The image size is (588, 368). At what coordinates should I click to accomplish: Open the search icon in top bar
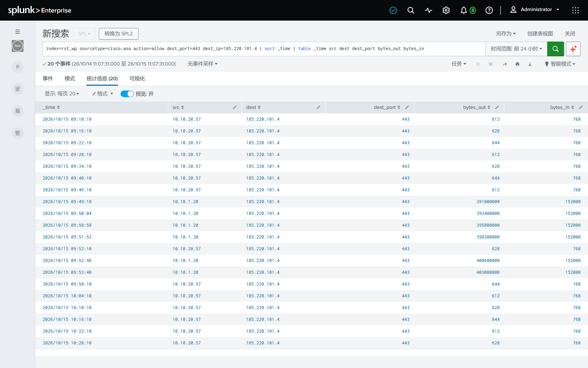(x=411, y=10)
